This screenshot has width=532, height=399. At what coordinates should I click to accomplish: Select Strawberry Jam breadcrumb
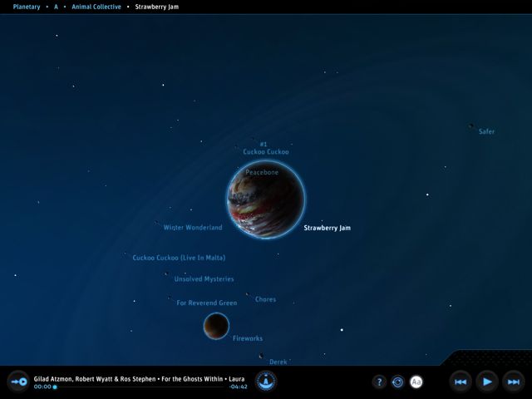157,7
